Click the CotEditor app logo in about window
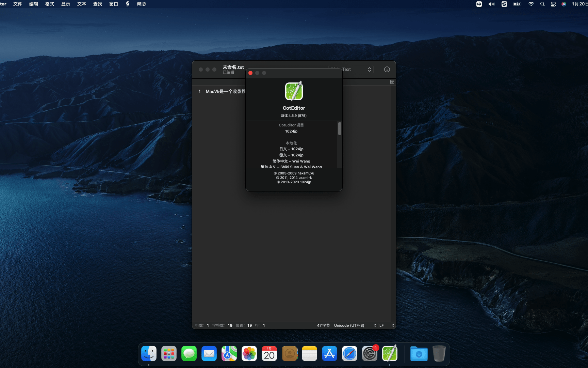 click(x=294, y=91)
